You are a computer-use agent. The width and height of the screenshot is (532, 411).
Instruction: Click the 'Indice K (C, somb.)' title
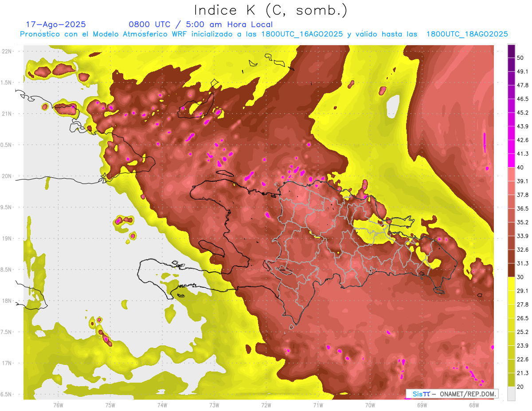click(271, 10)
